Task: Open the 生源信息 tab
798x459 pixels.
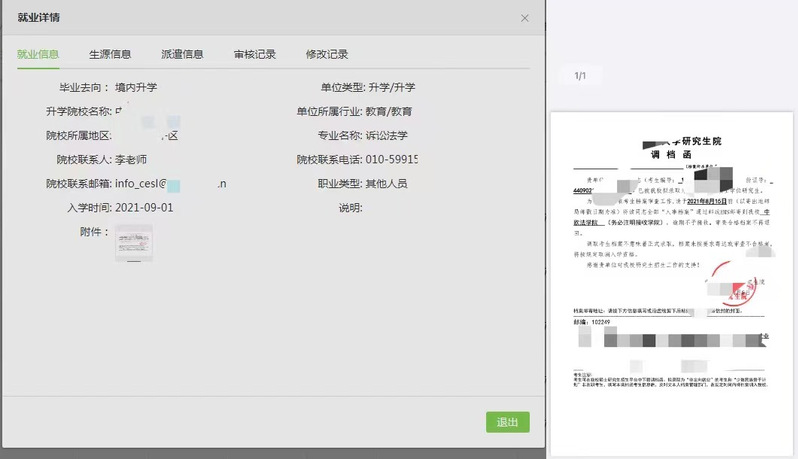Action: (x=110, y=54)
